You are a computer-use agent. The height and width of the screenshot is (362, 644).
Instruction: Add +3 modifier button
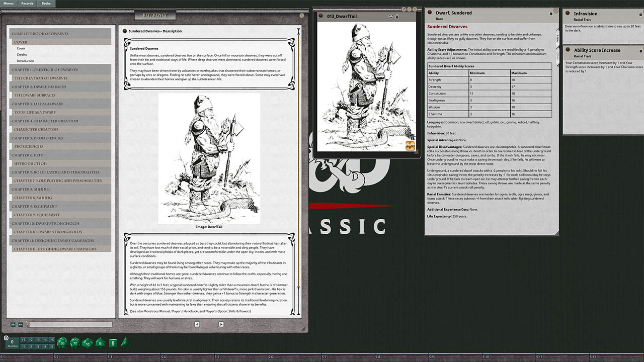point(37,340)
